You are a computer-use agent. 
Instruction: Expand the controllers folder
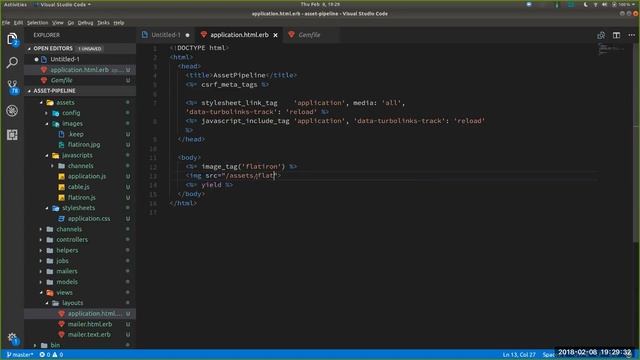click(72, 240)
